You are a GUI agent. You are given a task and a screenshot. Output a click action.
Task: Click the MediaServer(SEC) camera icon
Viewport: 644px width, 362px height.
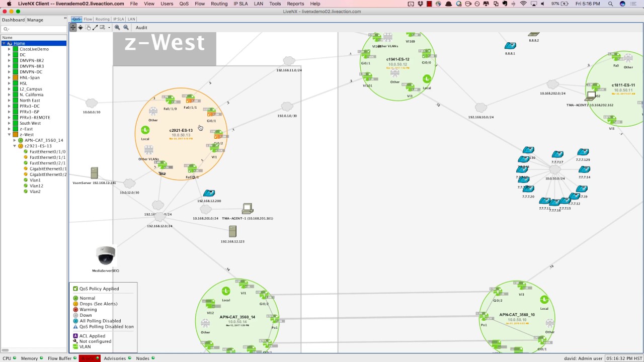[106, 255]
